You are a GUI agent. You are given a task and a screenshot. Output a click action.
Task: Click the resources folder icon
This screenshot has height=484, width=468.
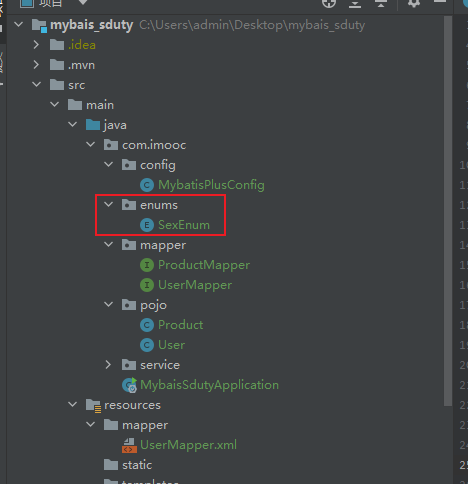point(93,406)
